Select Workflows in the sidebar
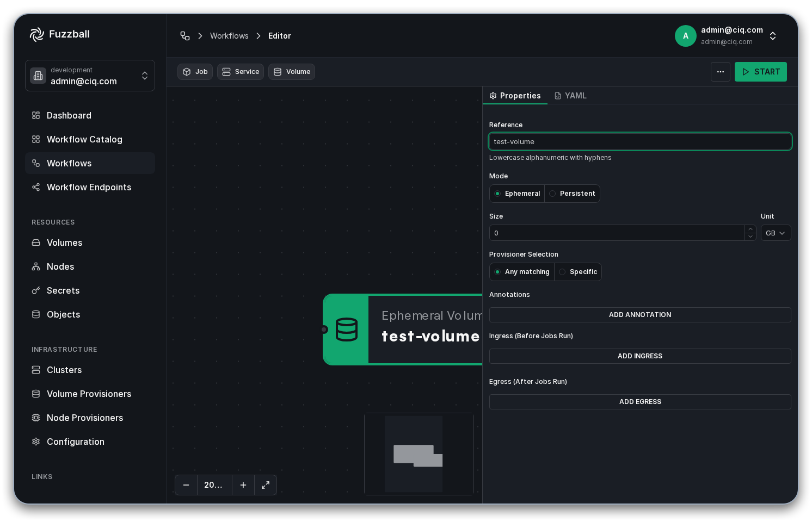 click(90, 163)
